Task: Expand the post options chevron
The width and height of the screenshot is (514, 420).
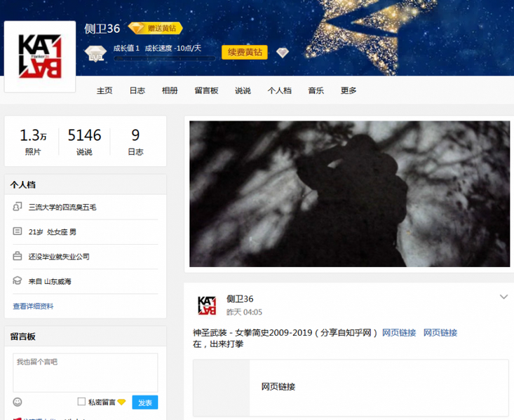Action: point(503,297)
